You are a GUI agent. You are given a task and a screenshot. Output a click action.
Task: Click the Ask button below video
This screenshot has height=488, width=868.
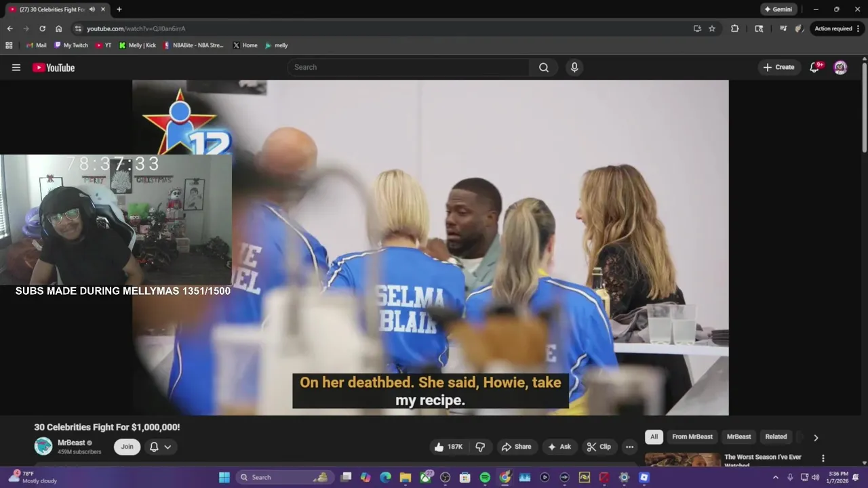pos(559,447)
